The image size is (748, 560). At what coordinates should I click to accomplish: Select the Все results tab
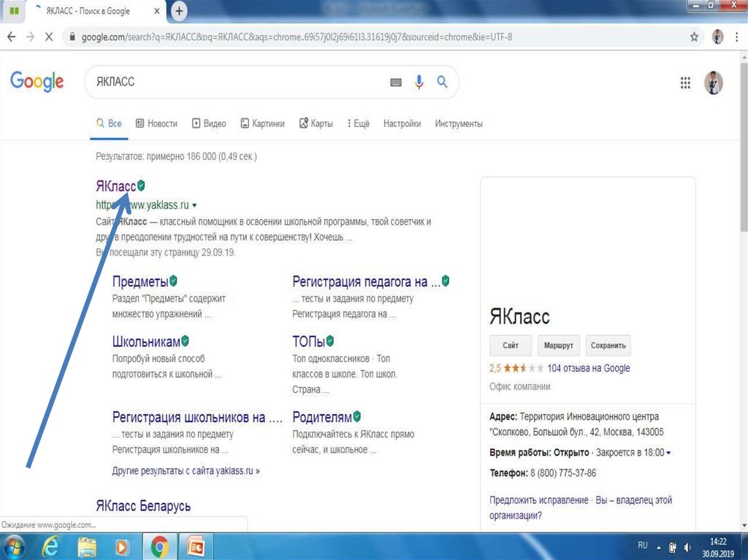110,123
